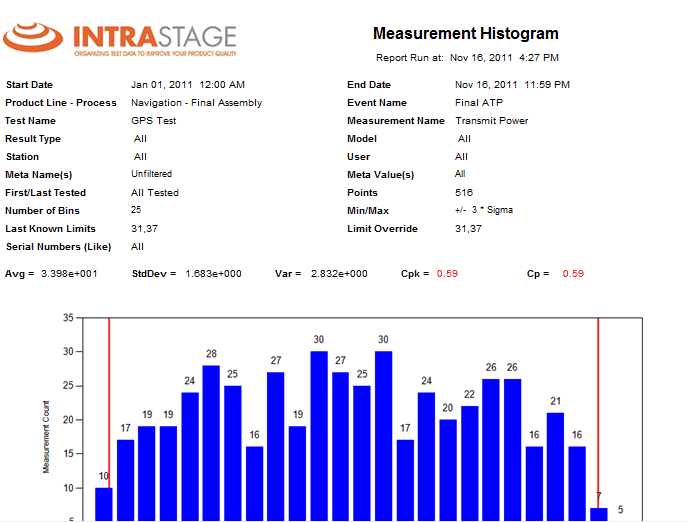
Task: Click the Measurement Histogram title
Action: click(x=465, y=34)
